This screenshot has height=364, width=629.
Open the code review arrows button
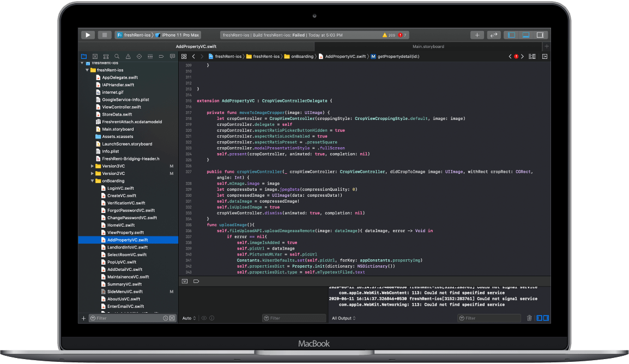pyautogui.click(x=494, y=35)
